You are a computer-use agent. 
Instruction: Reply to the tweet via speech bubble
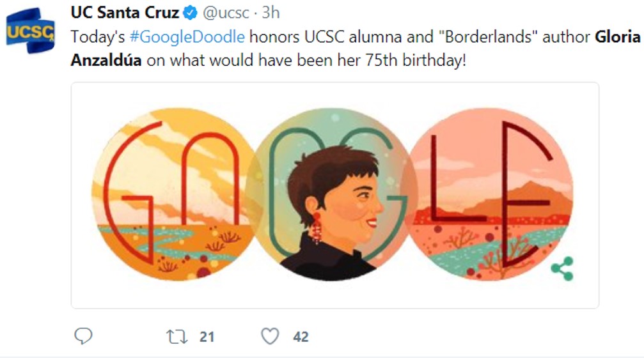(83, 336)
